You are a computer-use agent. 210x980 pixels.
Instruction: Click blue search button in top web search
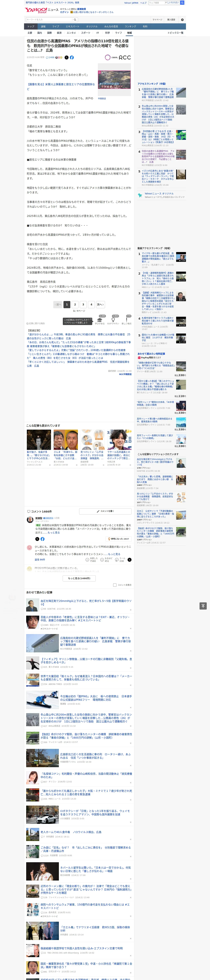coord(182,3)
